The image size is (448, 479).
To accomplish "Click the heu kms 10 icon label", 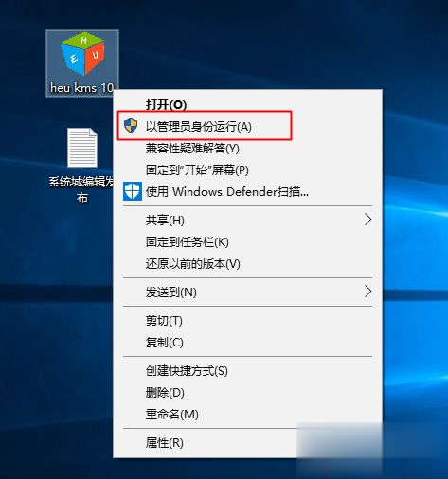I will [x=81, y=88].
